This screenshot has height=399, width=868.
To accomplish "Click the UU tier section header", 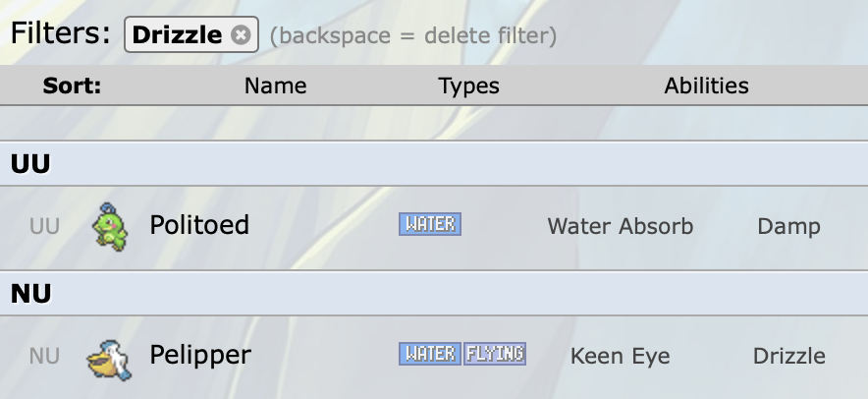I will [30, 163].
